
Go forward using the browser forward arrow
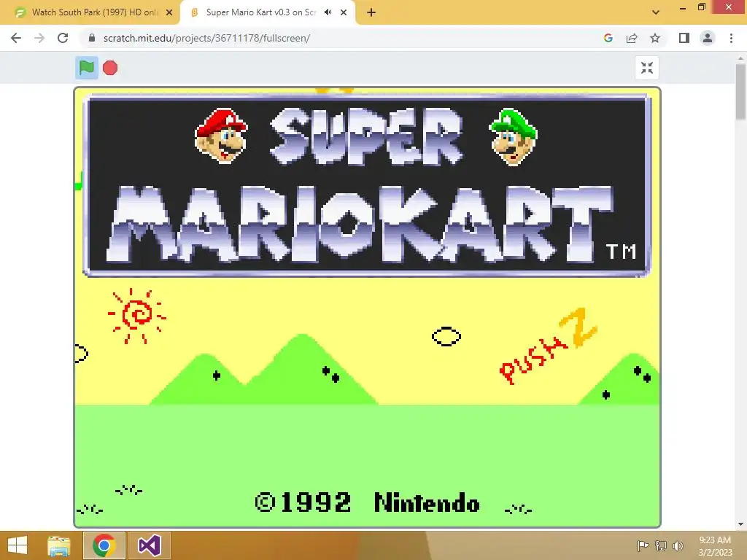tap(39, 38)
